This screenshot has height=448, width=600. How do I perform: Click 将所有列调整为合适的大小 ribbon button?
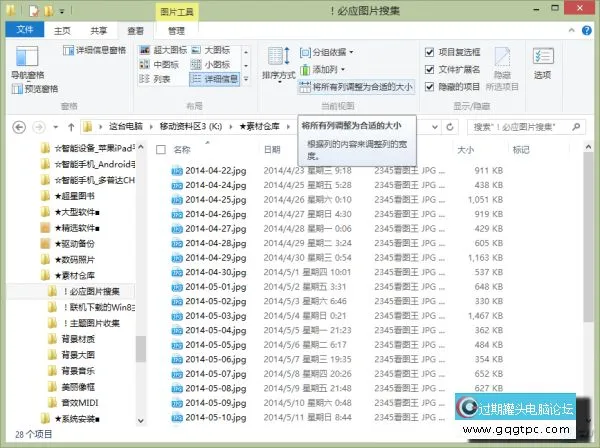356,87
